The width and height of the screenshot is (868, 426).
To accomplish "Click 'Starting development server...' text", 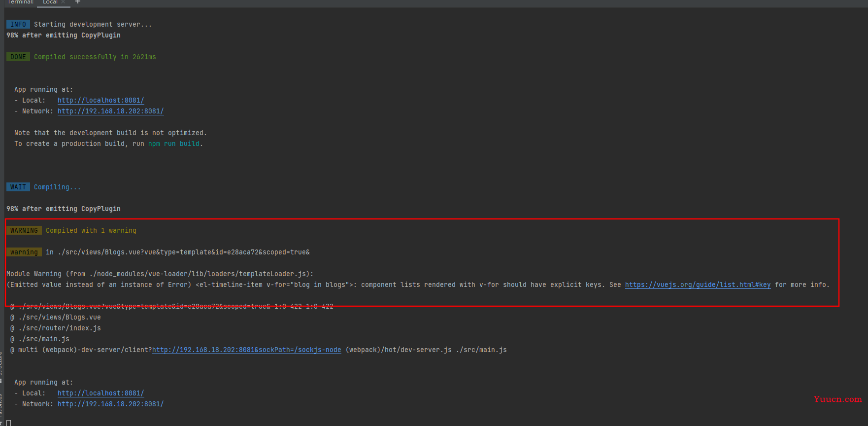I will [x=93, y=24].
